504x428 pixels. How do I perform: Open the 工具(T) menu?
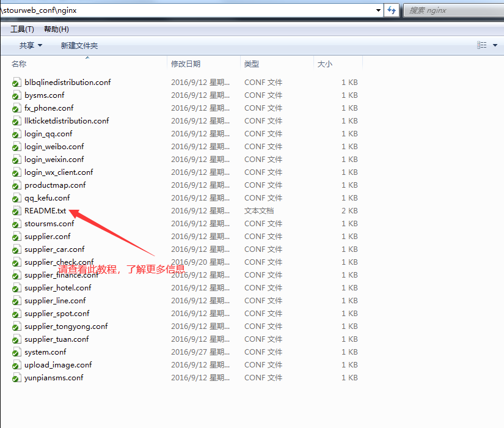[x=22, y=29]
